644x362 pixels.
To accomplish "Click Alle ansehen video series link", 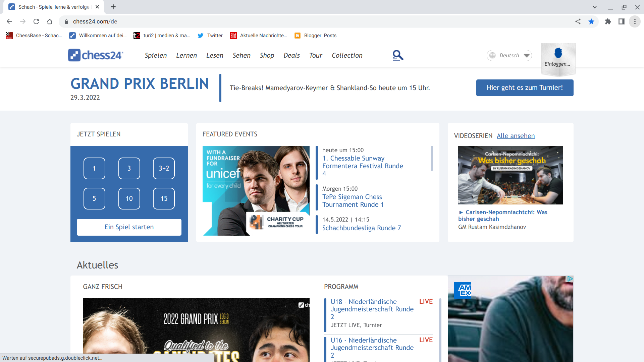I will click(x=516, y=136).
